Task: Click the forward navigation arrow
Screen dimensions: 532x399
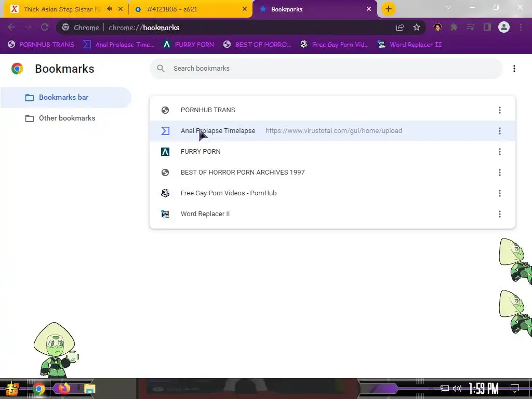Action: coord(28,28)
